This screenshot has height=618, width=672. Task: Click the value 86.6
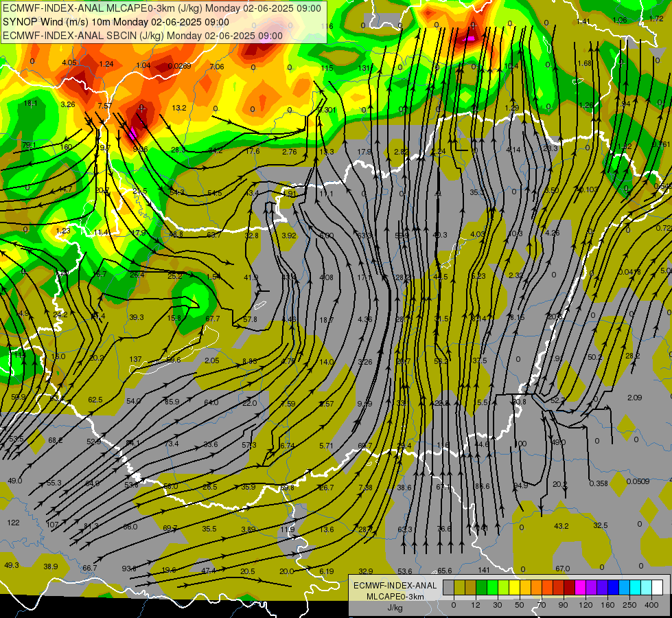[482, 486]
